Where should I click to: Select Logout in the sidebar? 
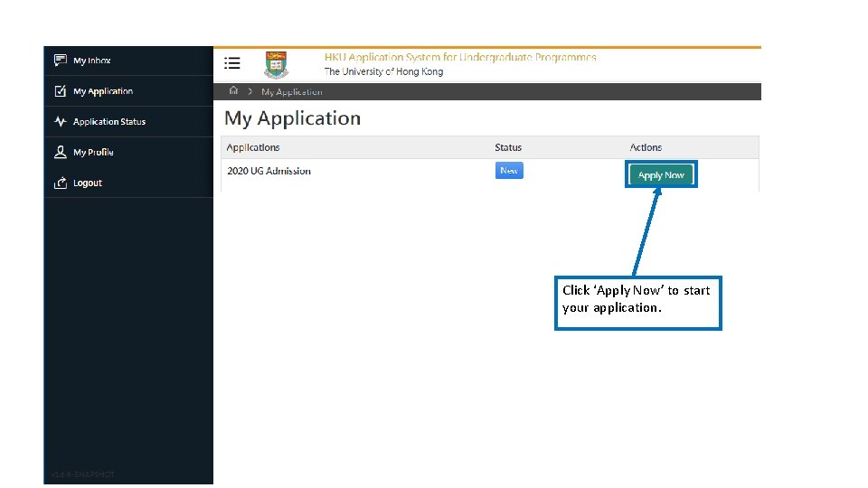128,183
